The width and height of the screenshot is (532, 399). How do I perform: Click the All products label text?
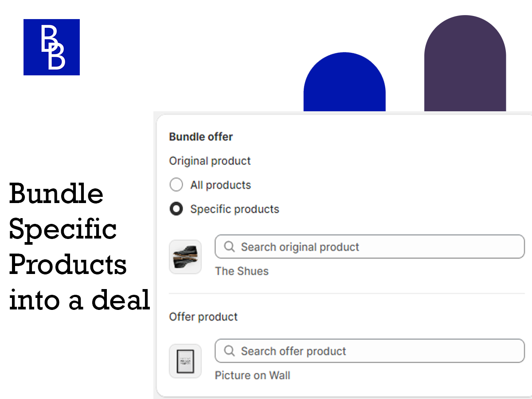click(221, 185)
